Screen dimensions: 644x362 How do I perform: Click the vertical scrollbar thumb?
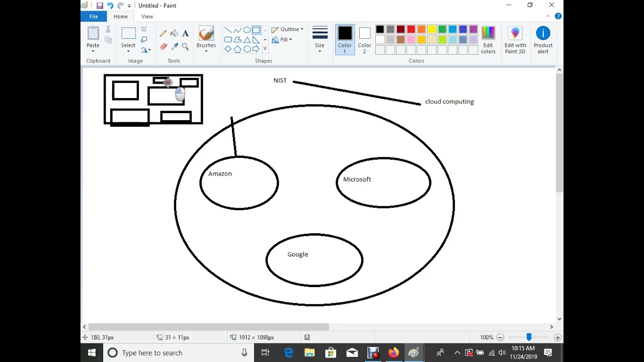click(559, 133)
